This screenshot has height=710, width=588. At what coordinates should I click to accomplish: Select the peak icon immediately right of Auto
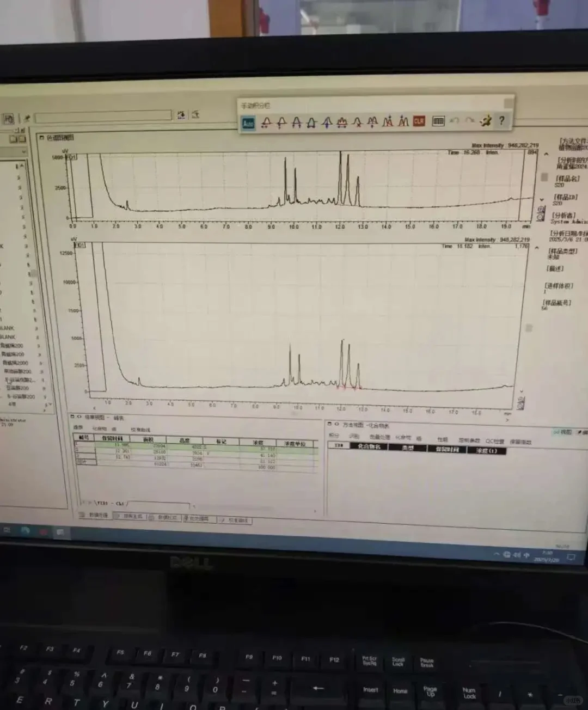(x=266, y=123)
